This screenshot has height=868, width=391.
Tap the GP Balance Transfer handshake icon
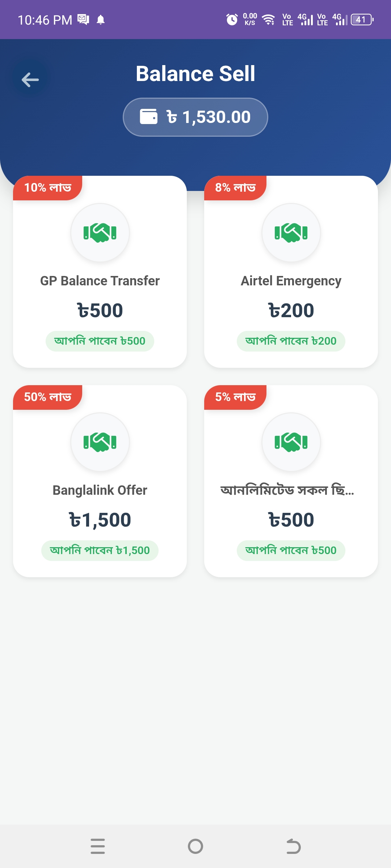click(x=100, y=233)
